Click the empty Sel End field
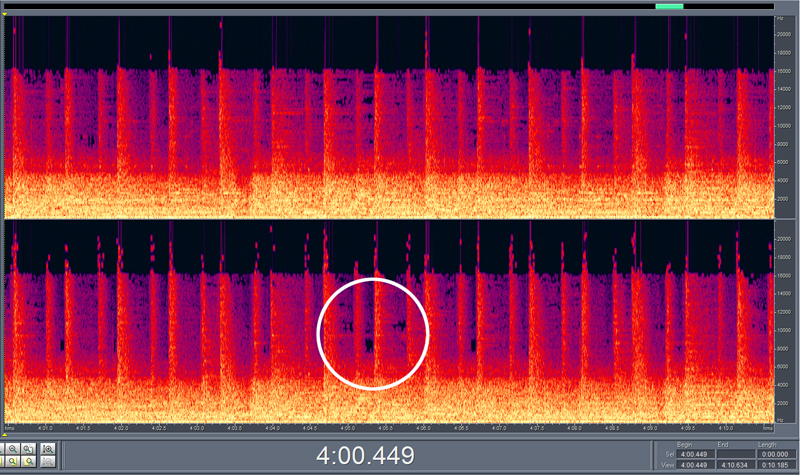 pyautogui.click(x=735, y=453)
